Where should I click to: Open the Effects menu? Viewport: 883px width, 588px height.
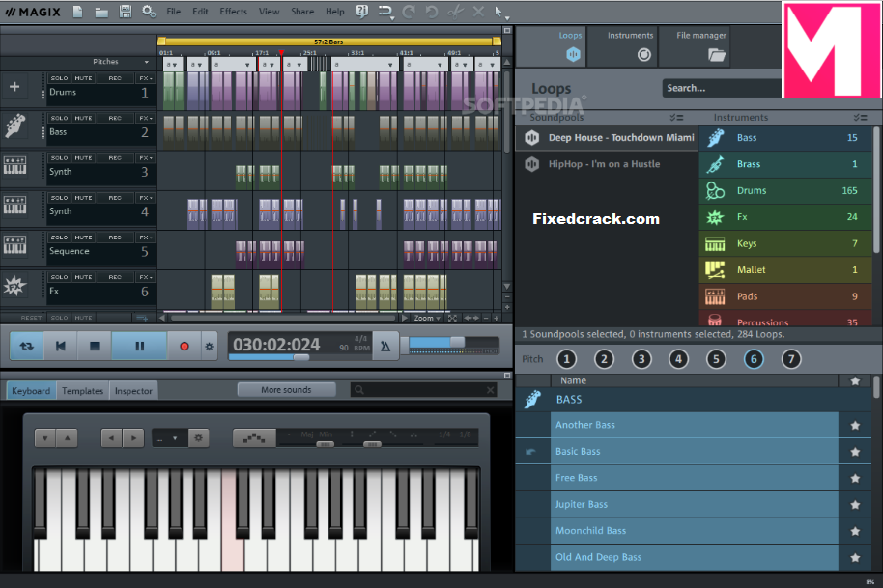point(233,12)
